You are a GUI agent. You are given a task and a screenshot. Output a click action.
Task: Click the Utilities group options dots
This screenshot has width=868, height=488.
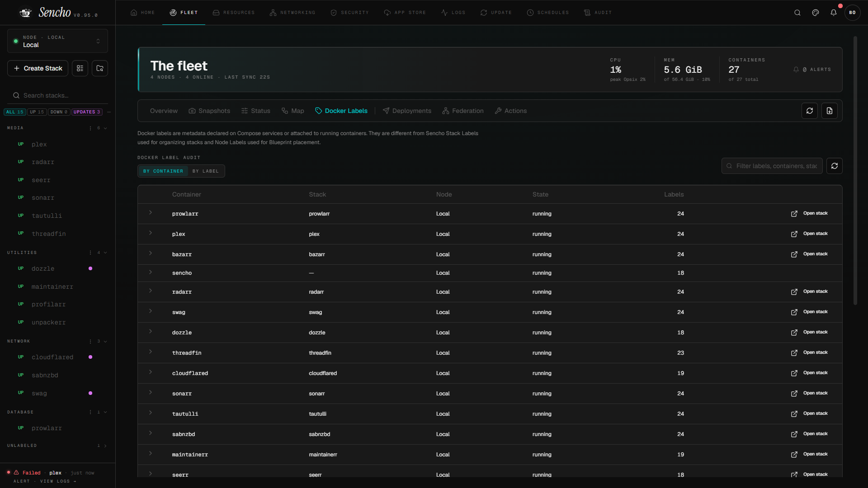tap(90, 253)
